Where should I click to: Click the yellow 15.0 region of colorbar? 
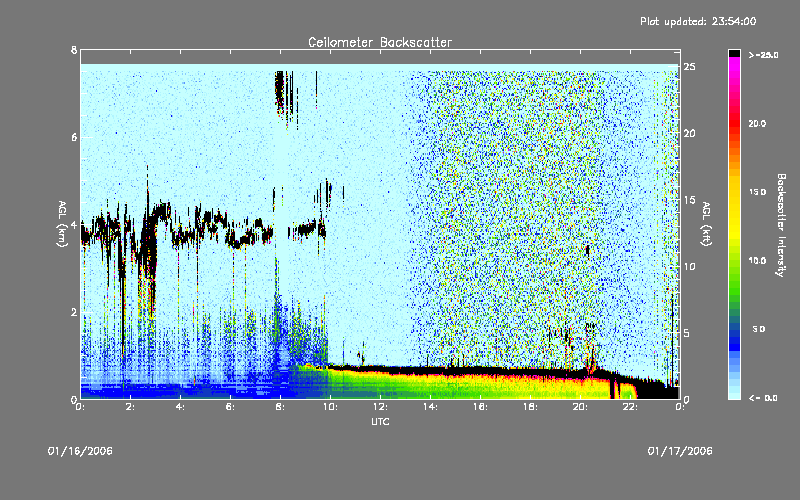click(x=734, y=192)
